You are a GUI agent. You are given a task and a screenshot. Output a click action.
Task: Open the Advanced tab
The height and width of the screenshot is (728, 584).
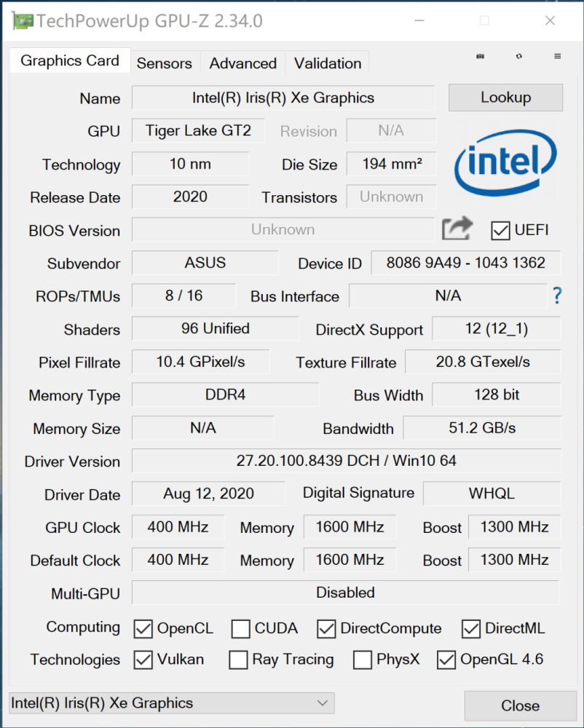(x=242, y=63)
